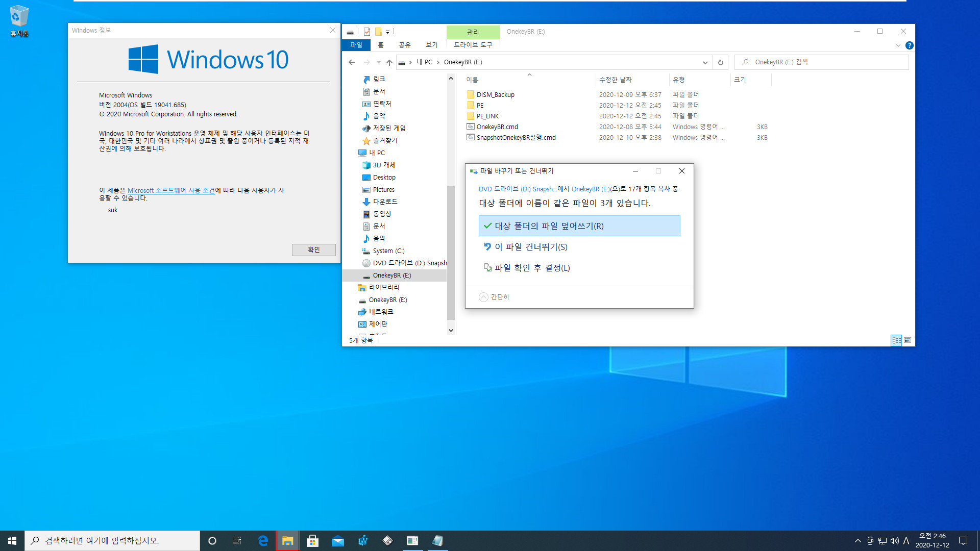Image resolution: width=980 pixels, height=551 pixels.
Task: Click 내 PC in address breadcrumb
Action: [x=424, y=62]
